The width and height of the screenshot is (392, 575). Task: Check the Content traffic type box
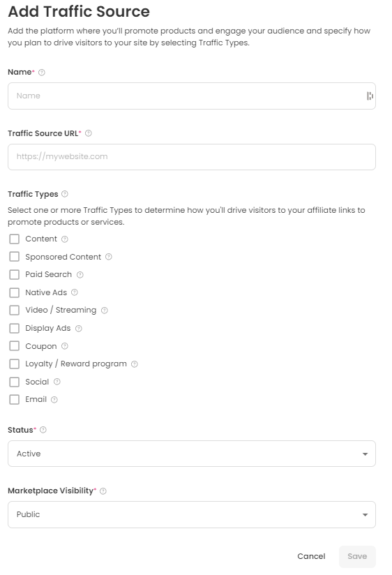point(15,239)
